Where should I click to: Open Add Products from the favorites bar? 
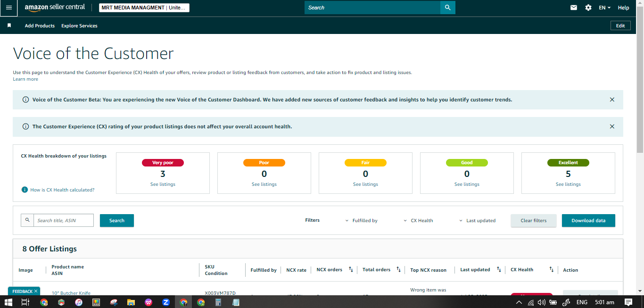40,25
